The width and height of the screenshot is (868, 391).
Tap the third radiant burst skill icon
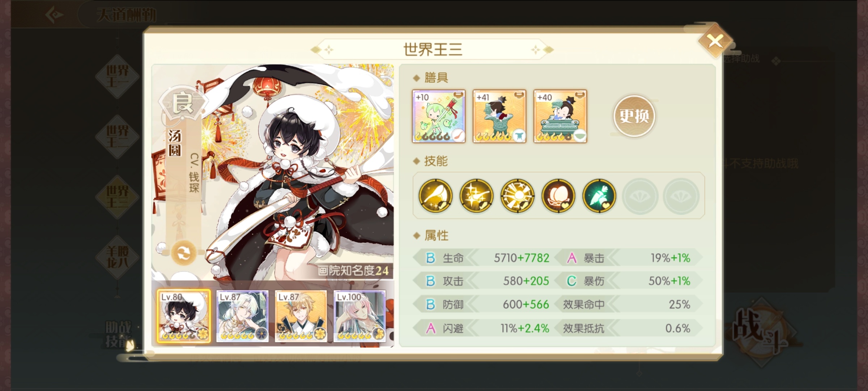pos(517,195)
